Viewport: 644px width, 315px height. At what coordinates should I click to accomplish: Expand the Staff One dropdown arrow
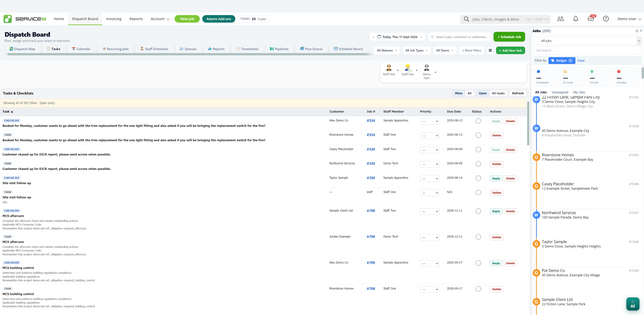point(398,70)
